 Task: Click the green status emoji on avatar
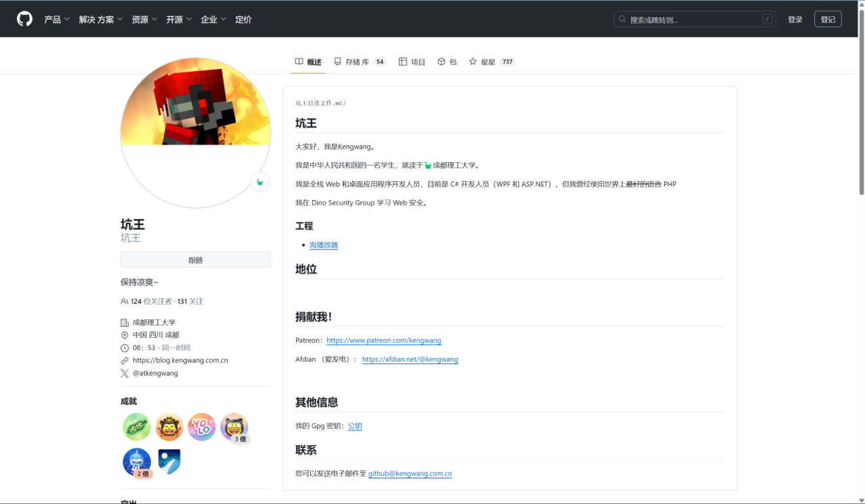click(x=260, y=182)
